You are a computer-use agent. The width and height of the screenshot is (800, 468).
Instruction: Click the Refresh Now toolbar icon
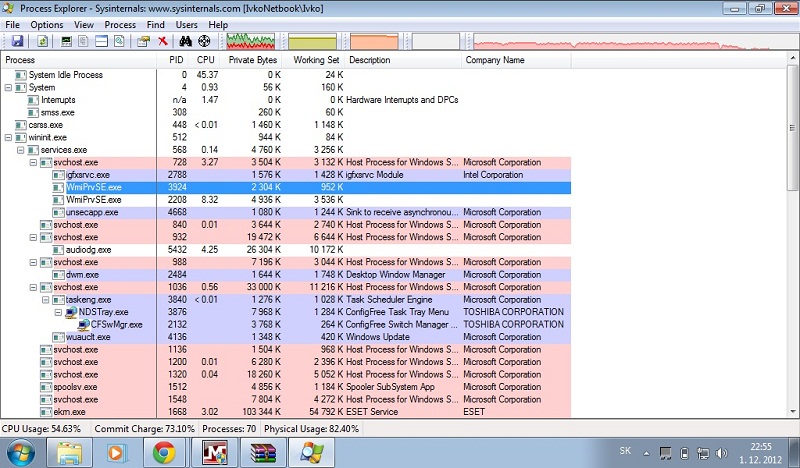[x=43, y=41]
